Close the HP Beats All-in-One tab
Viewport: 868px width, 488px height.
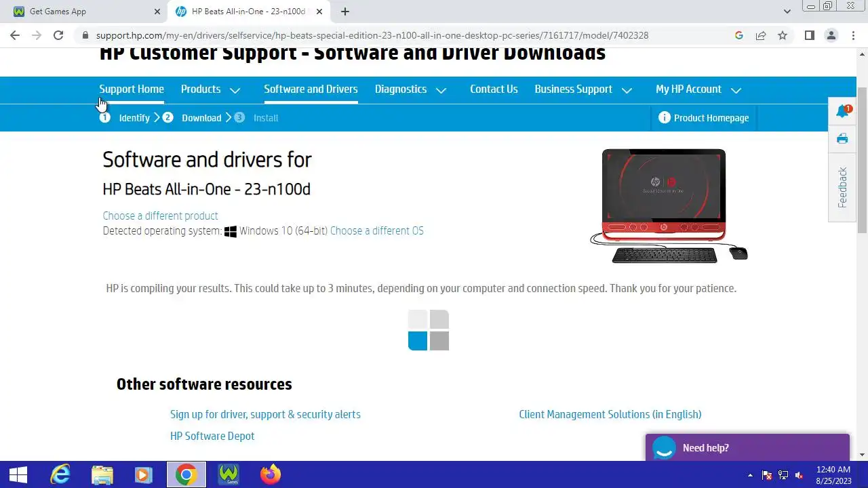pos(319,12)
